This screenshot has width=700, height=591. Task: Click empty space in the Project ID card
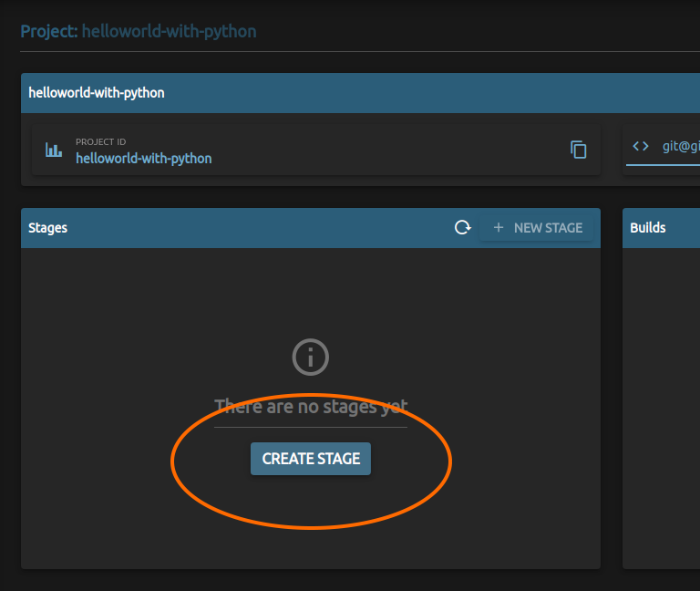point(383,150)
